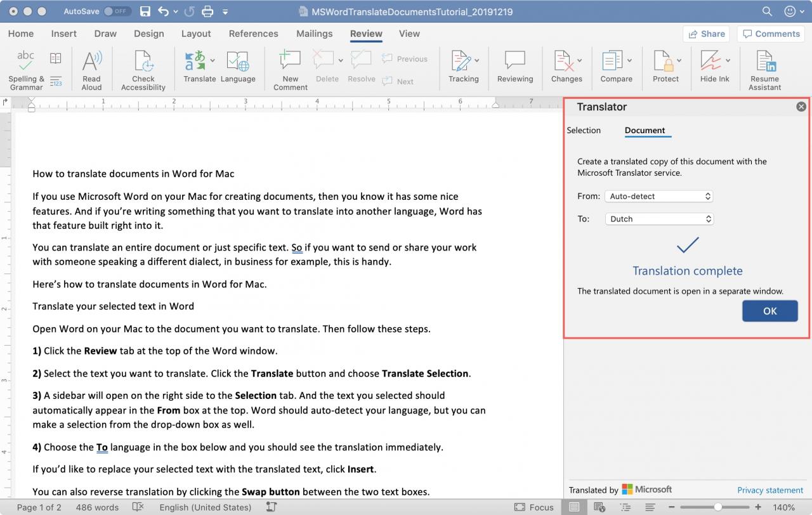Switch to the View tab
Screen dimensions: 812x515
(x=409, y=34)
